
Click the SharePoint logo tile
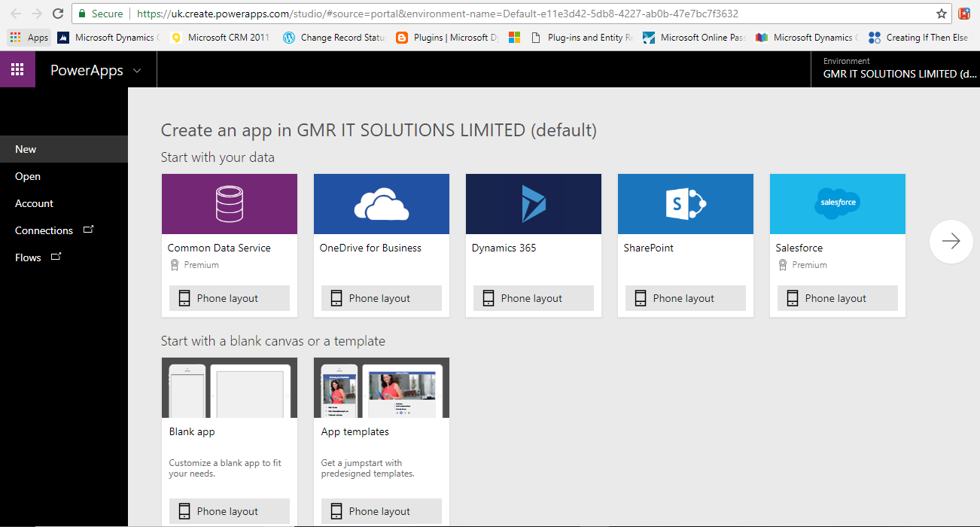(x=686, y=204)
